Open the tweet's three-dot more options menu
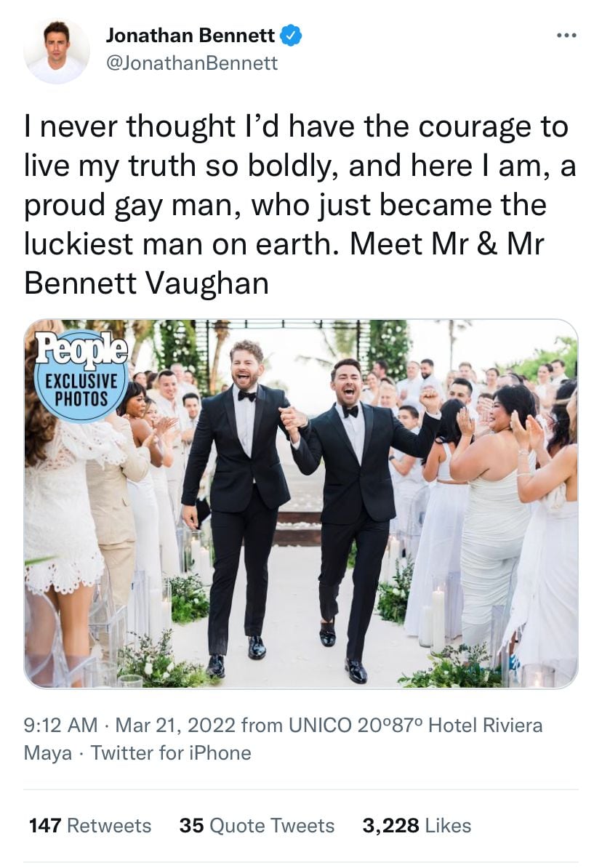 tap(565, 36)
